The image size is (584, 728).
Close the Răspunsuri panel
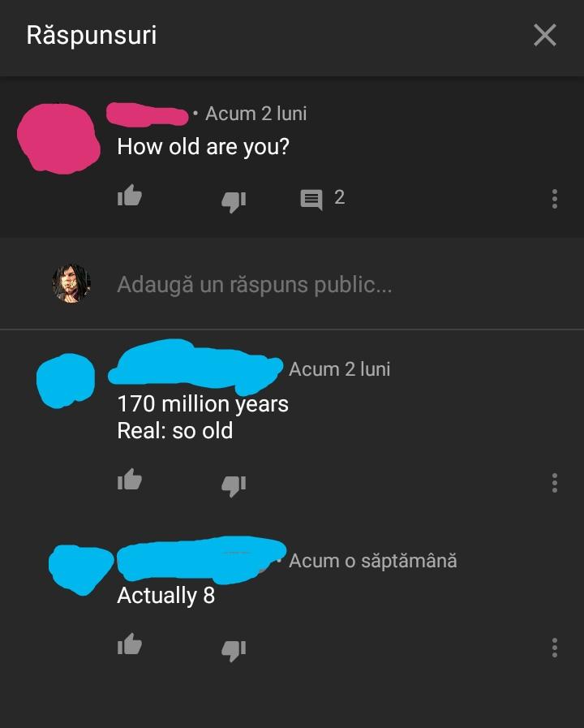tap(545, 35)
